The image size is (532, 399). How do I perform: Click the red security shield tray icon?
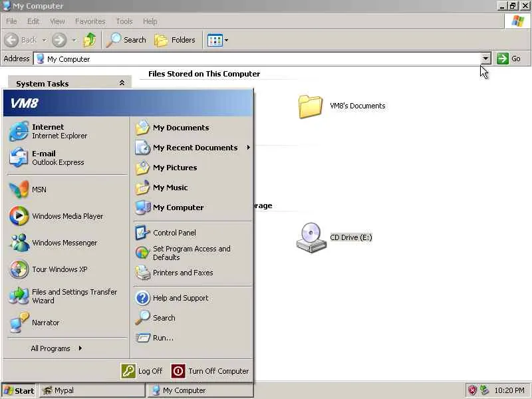point(472,390)
